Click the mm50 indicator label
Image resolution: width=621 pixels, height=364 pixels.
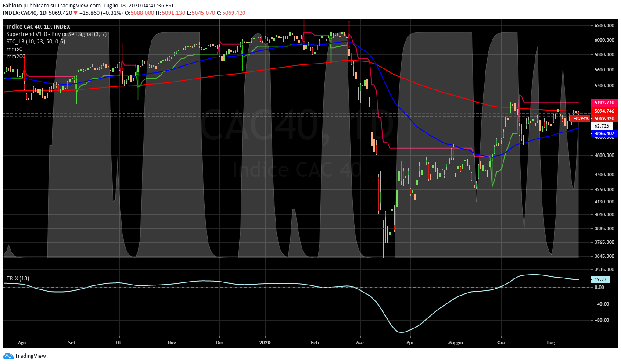pos(14,49)
